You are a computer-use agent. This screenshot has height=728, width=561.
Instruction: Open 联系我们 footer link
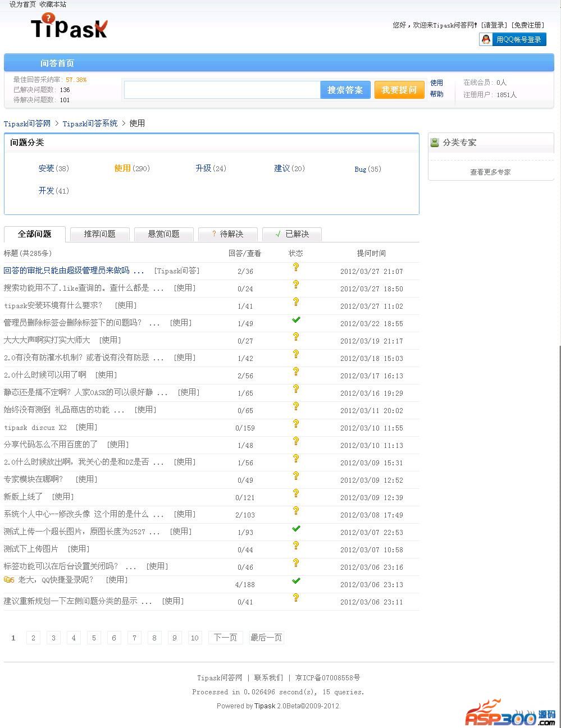click(268, 678)
